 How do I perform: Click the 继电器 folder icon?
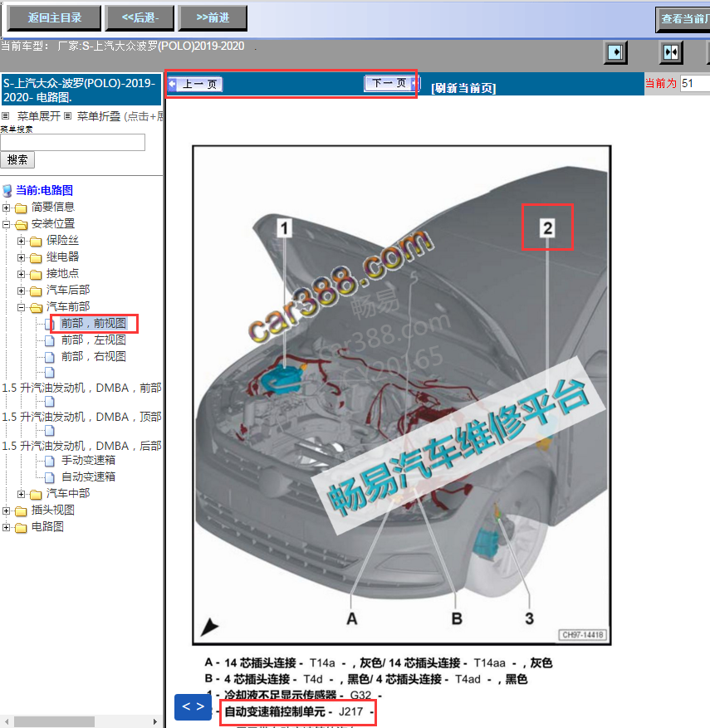[36, 258]
